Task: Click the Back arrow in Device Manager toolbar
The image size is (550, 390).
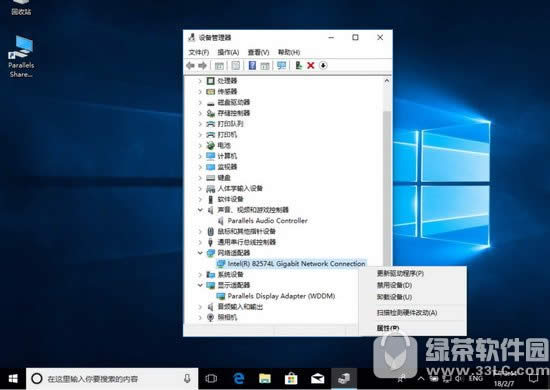Action: 190,65
